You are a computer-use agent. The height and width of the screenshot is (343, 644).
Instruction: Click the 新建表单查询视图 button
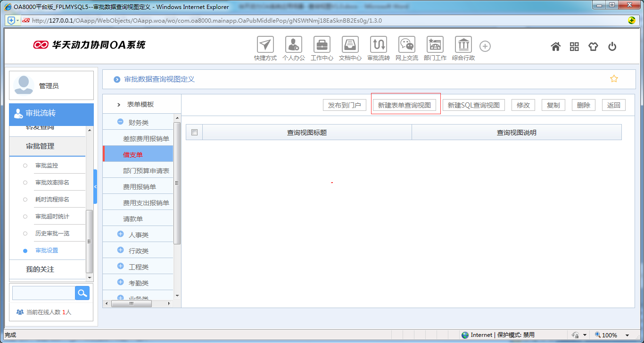(x=405, y=105)
